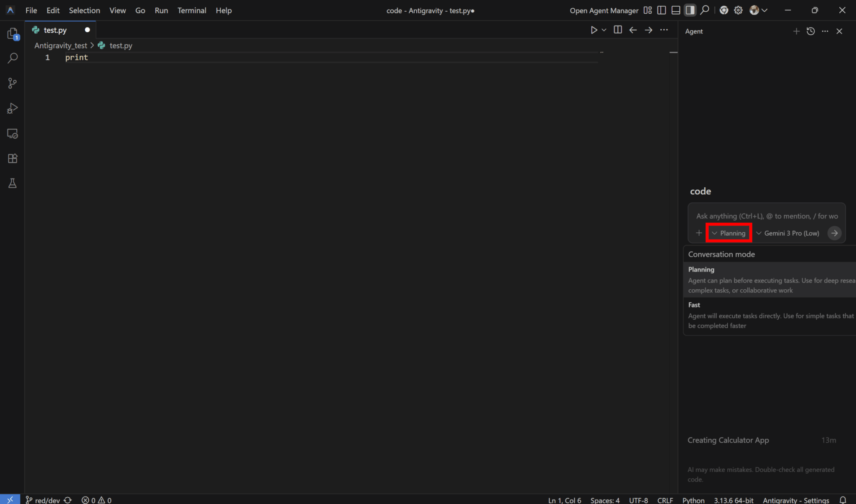The height and width of the screenshot is (504, 856).
Task: Open the Run and Debug view
Action: (x=13, y=108)
